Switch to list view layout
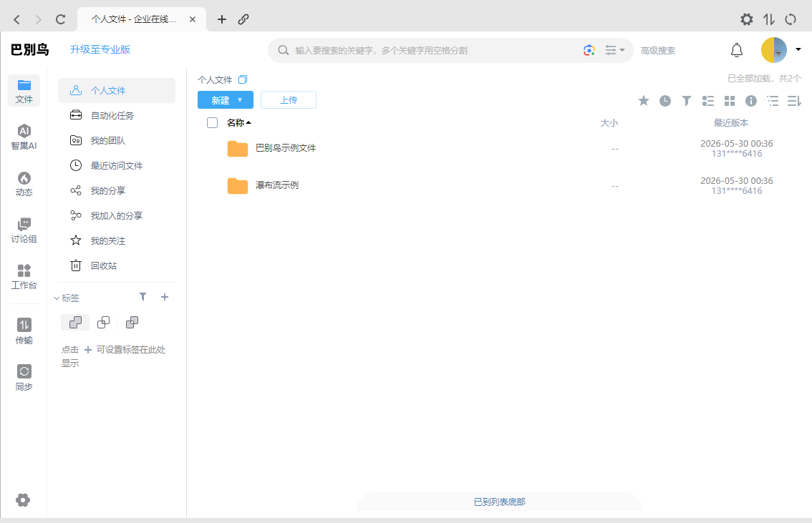This screenshot has width=812, height=523. point(708,100)
